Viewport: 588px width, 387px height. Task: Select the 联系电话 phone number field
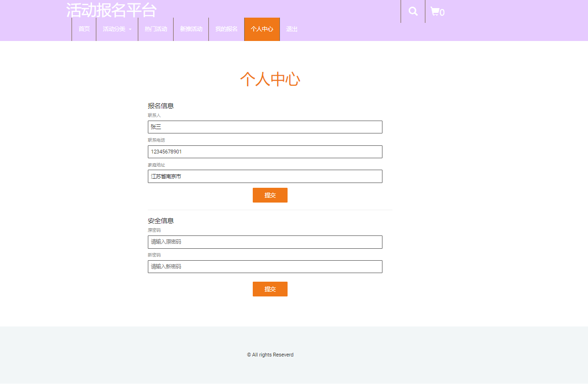tap(265, 152)
